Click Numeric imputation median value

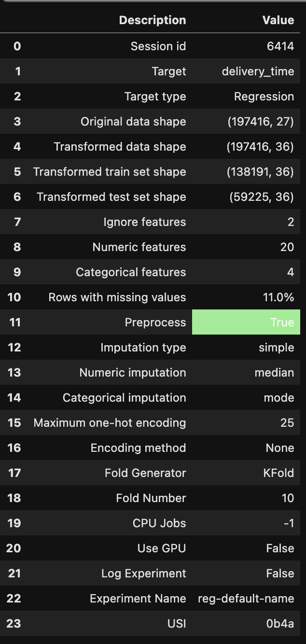[x=275, y=373]
